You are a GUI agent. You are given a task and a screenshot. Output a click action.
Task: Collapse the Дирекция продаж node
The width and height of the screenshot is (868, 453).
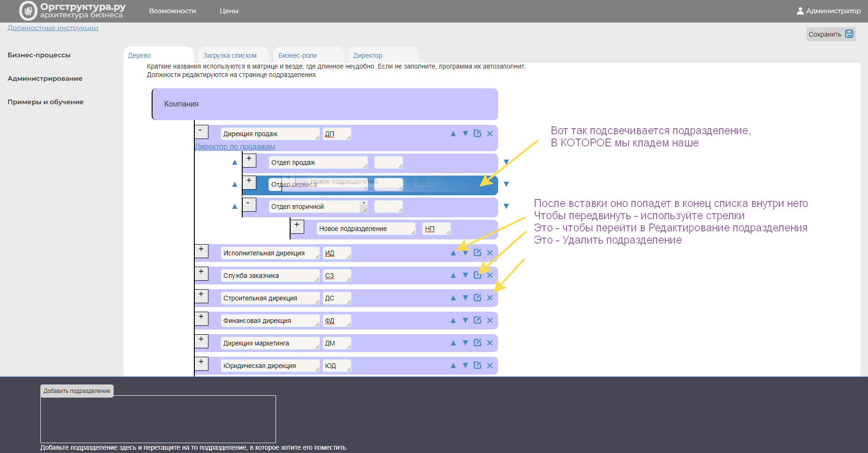tap(201, 131)
